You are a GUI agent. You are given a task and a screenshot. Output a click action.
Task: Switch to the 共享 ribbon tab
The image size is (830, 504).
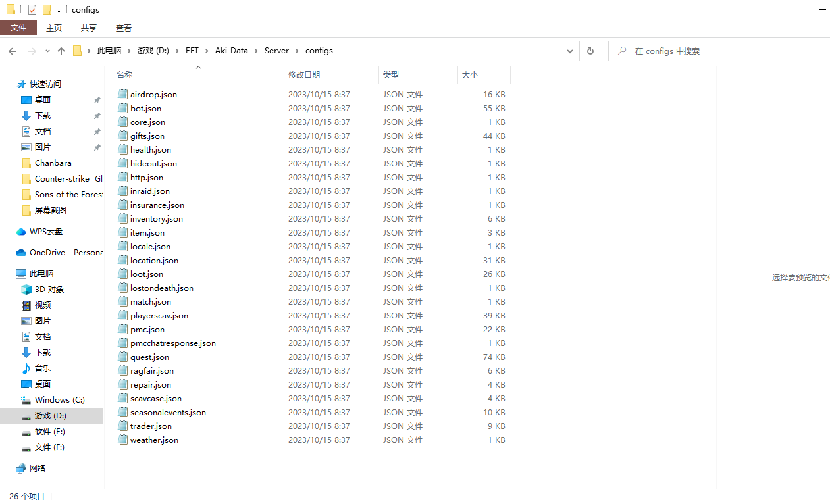coord(89,28)
